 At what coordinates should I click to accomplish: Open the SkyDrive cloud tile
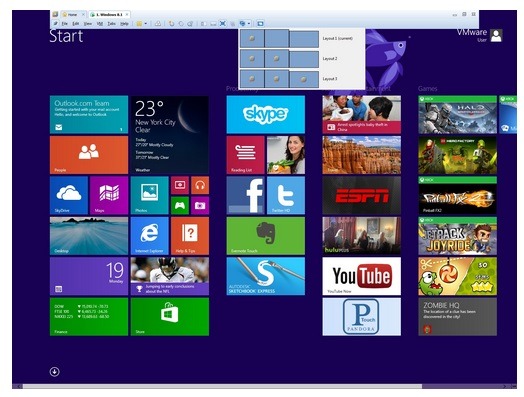69,195
